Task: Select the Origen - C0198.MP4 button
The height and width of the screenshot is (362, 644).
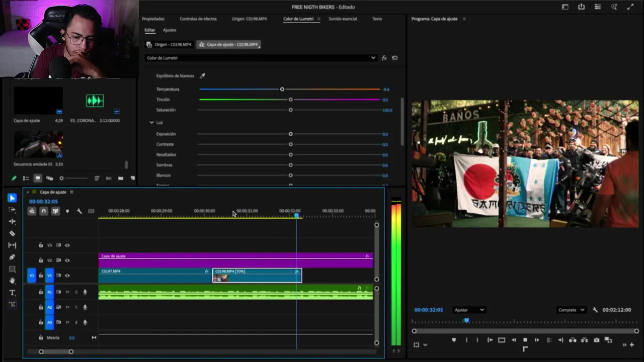Action: click(169, 44)
